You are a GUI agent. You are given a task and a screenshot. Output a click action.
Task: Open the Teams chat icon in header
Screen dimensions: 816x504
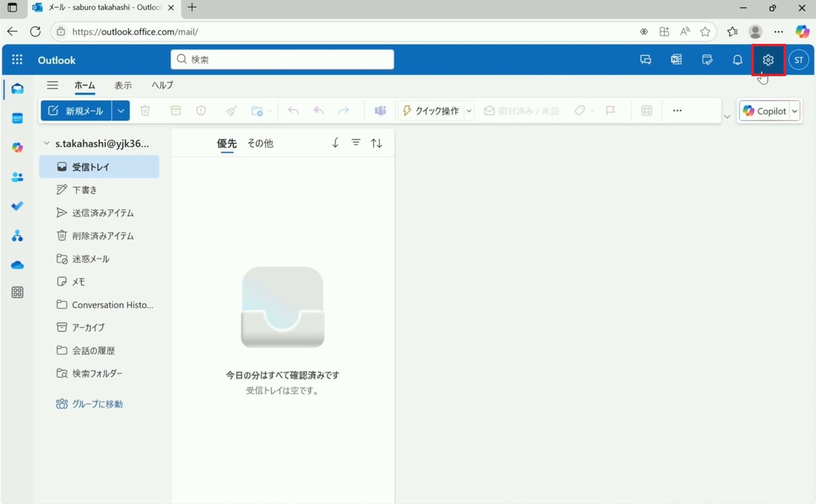click(x=646, y=60)
